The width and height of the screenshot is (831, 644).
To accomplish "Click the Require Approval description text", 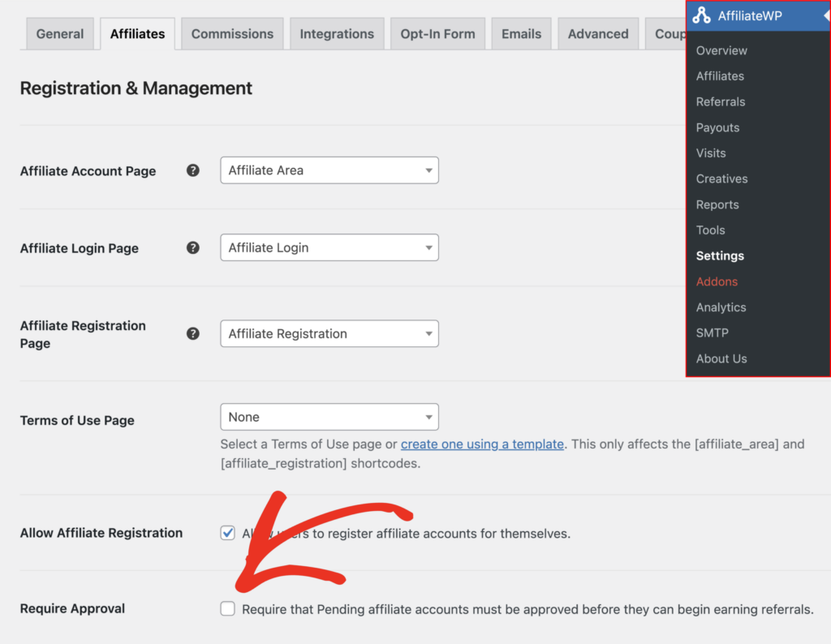I will (527, 610).
